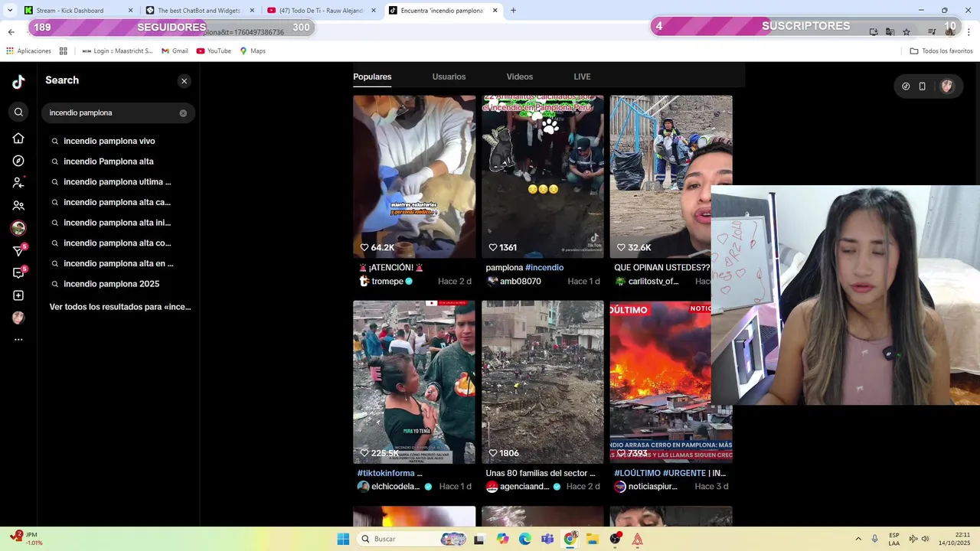Open Activity inbox icon with badge

(18, 272)
